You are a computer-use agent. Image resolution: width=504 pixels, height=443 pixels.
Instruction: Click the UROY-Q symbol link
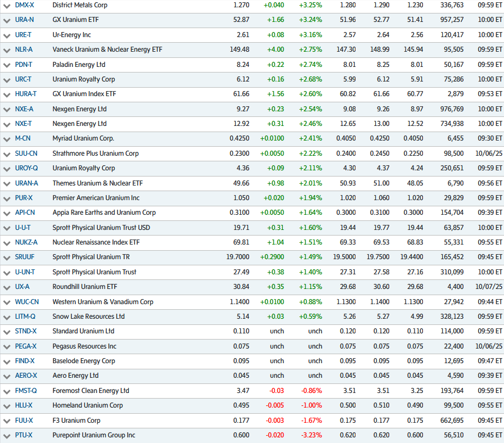[x=26, y=168]
